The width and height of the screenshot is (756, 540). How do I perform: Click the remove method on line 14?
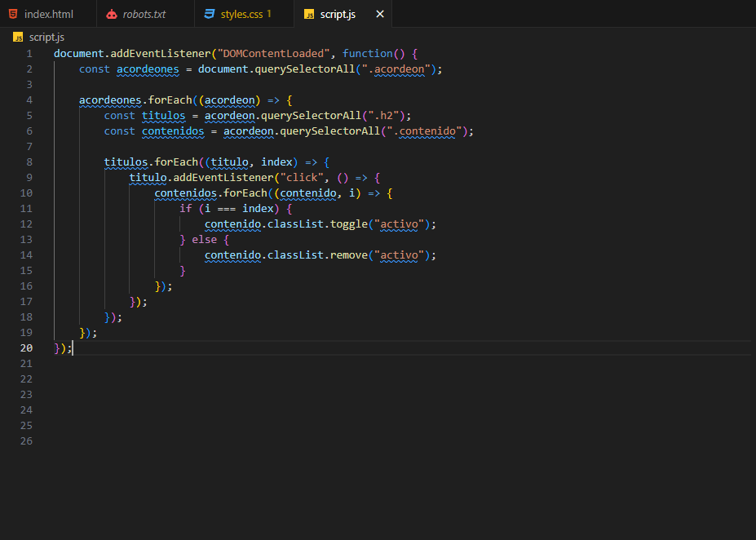(x=348, y=255)
